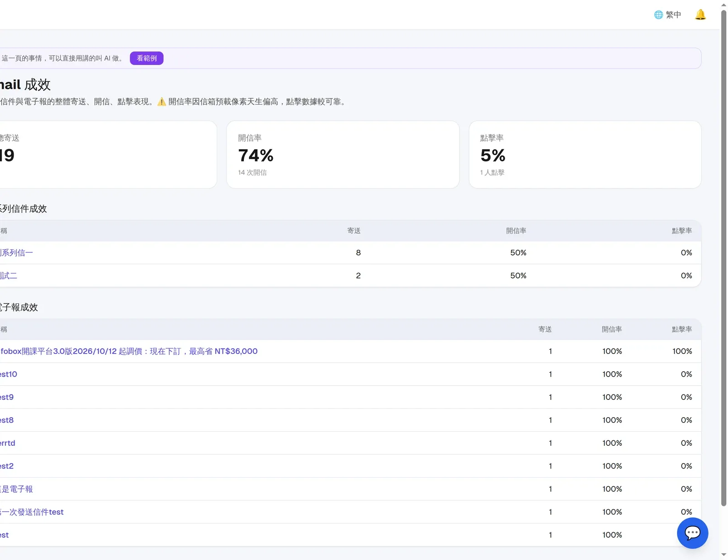The image size is (728, 560).
Task: Click the 100% click rate in NT$36,000 row
Action: click(x=682, y=351)
